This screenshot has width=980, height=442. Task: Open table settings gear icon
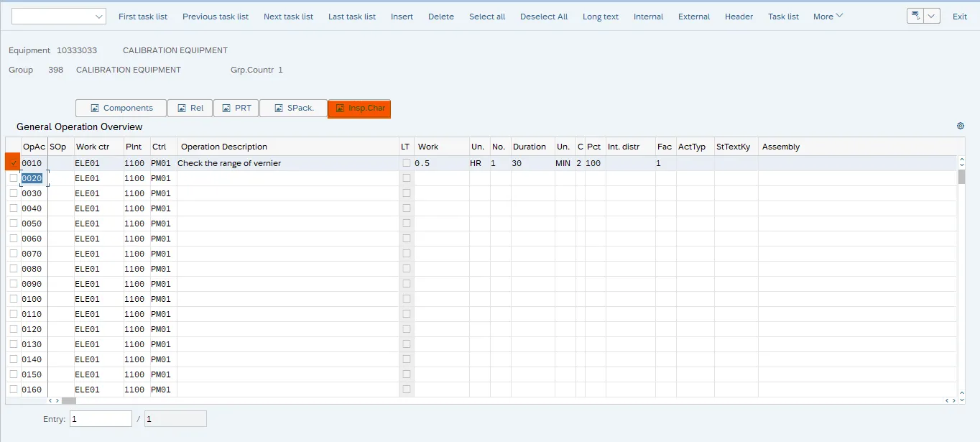961,126
